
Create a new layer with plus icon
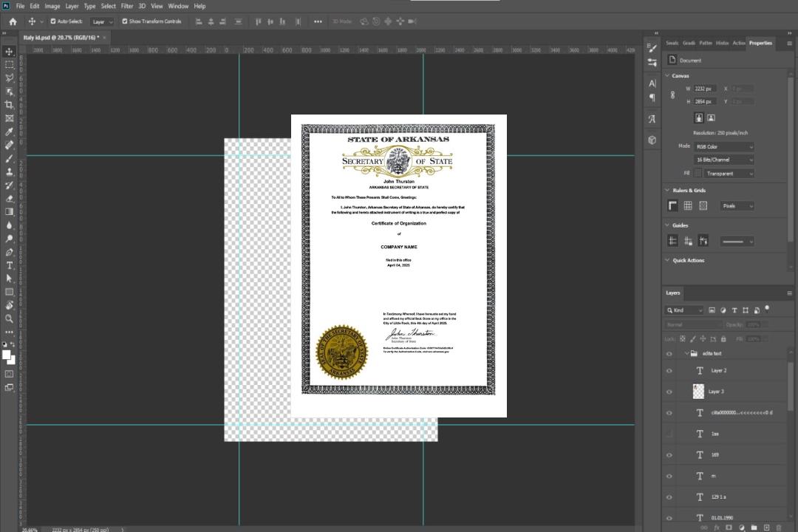[766, 528]
